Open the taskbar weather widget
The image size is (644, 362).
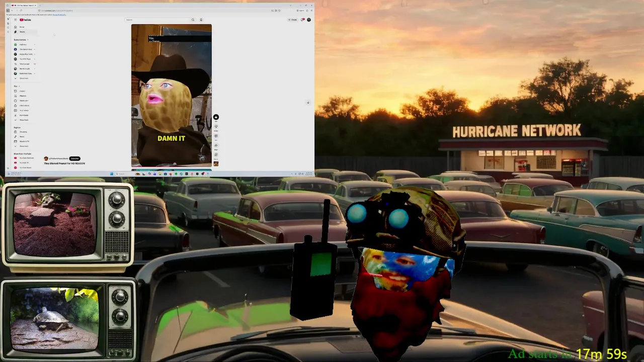click(x=15, y=174)
